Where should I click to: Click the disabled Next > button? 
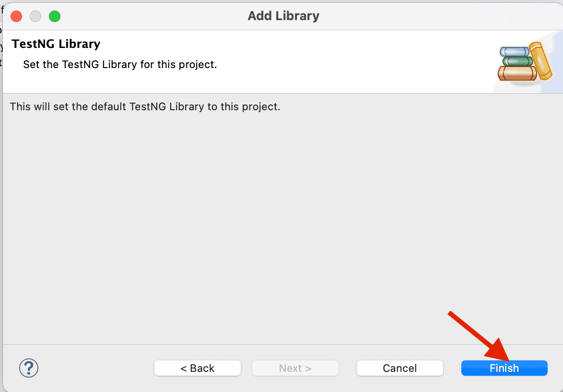point(295,368)
